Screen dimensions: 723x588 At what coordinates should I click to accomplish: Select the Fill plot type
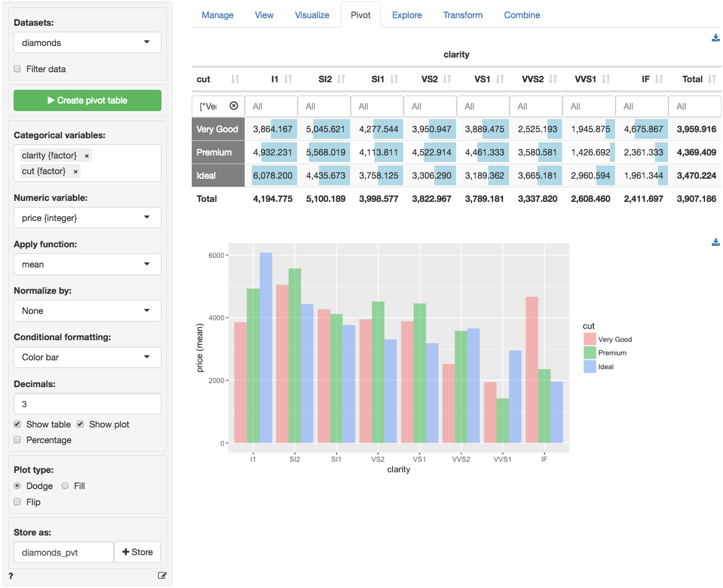coord(65,486)
